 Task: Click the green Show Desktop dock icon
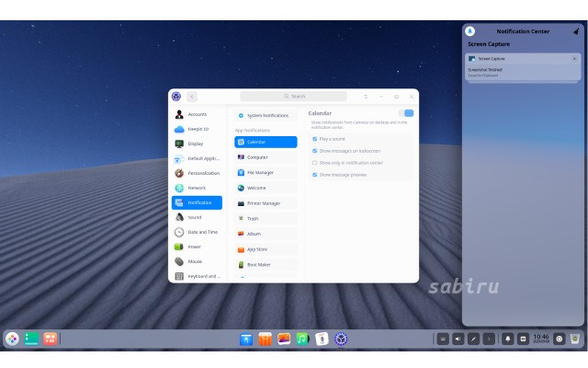[x=31, y=339]
